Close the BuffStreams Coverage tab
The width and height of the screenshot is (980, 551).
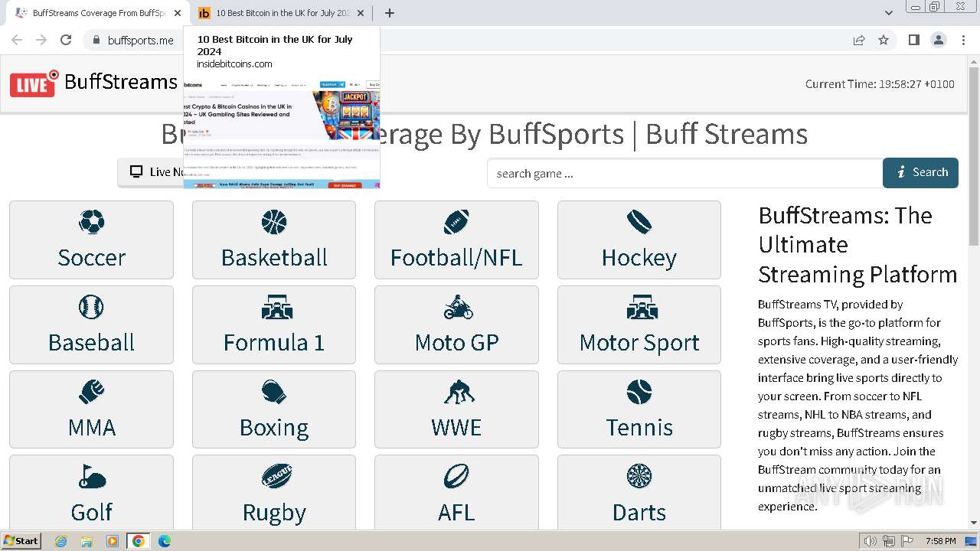point(178,13)
